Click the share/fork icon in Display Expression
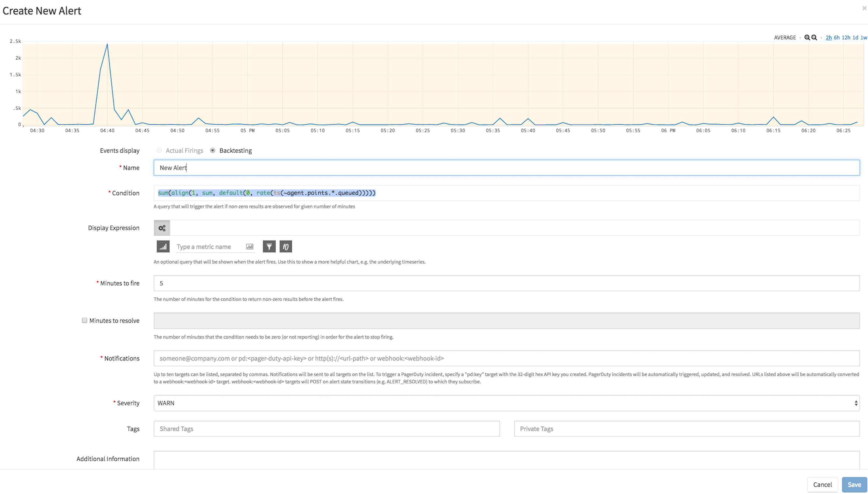This screenshot has height=494, width=868. (162, 228)
